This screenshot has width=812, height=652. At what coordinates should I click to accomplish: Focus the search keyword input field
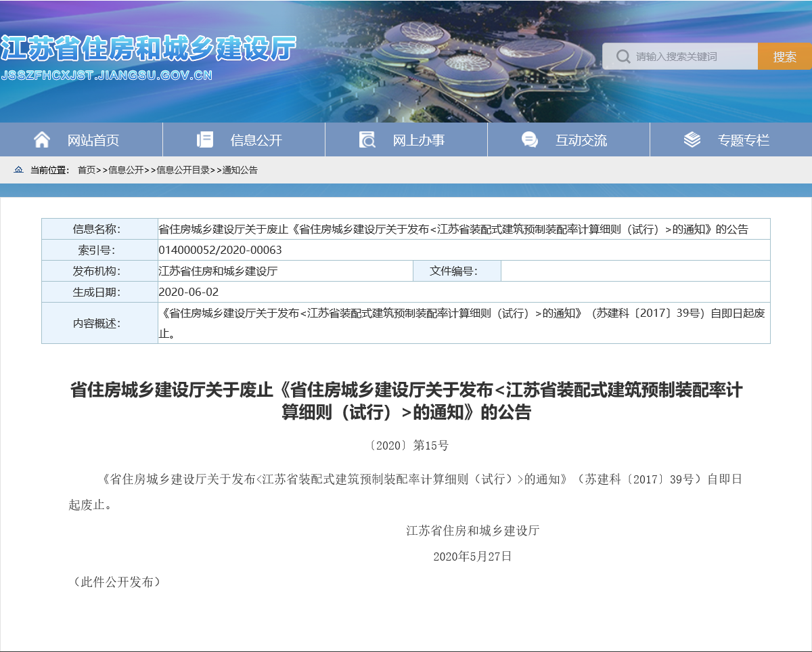tap(694, 56)
